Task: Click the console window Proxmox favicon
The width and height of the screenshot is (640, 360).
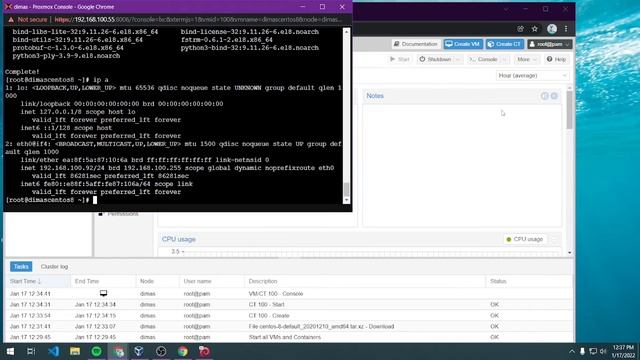Action: click(x=8, y=7)
